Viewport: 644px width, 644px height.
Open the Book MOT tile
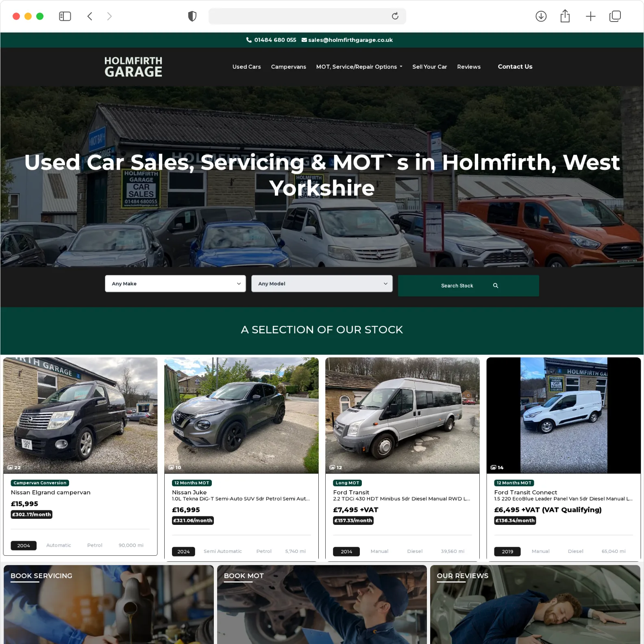click(x=322, y=604)
